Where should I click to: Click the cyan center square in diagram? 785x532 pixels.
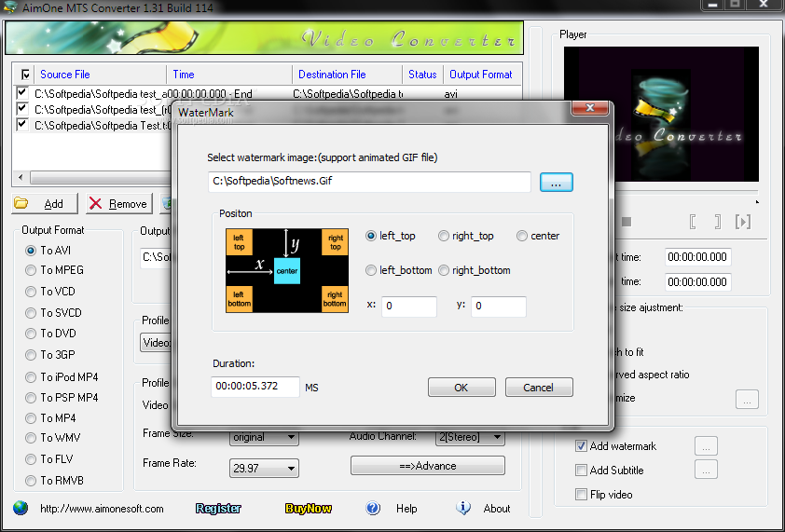tap(287, 271)
